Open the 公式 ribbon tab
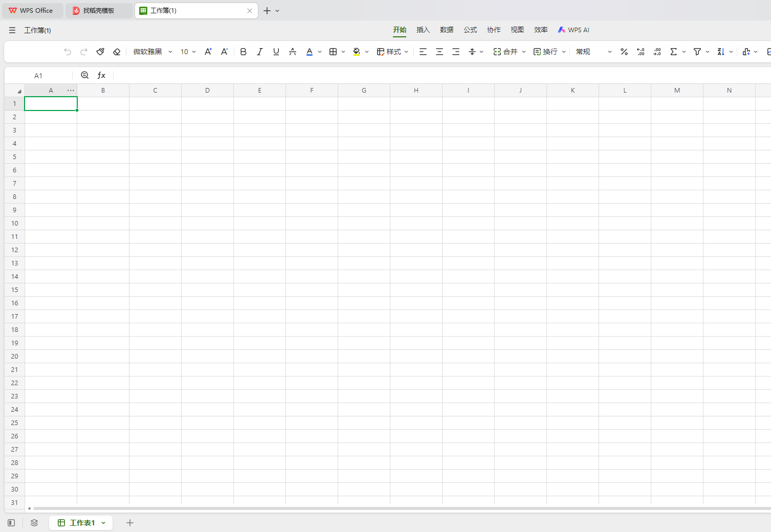Screen dimensions: 771x532 (x=470, y=30)
